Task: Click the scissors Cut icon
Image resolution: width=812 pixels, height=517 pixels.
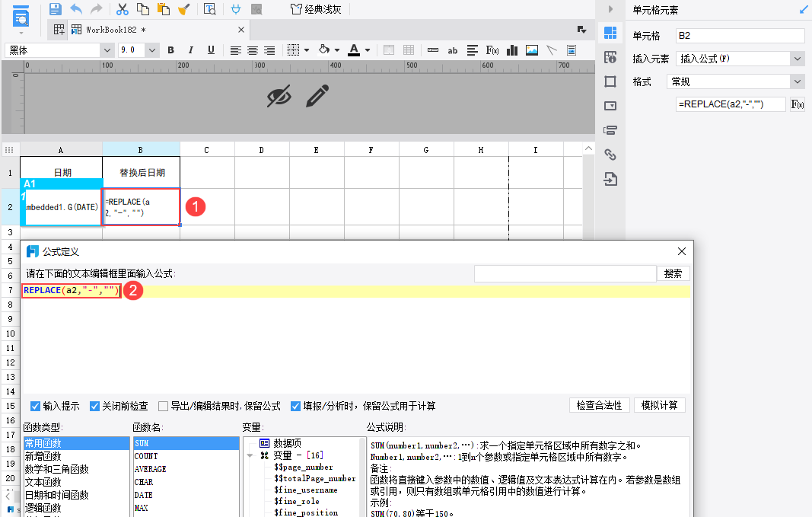Action: tap(123, 9)
